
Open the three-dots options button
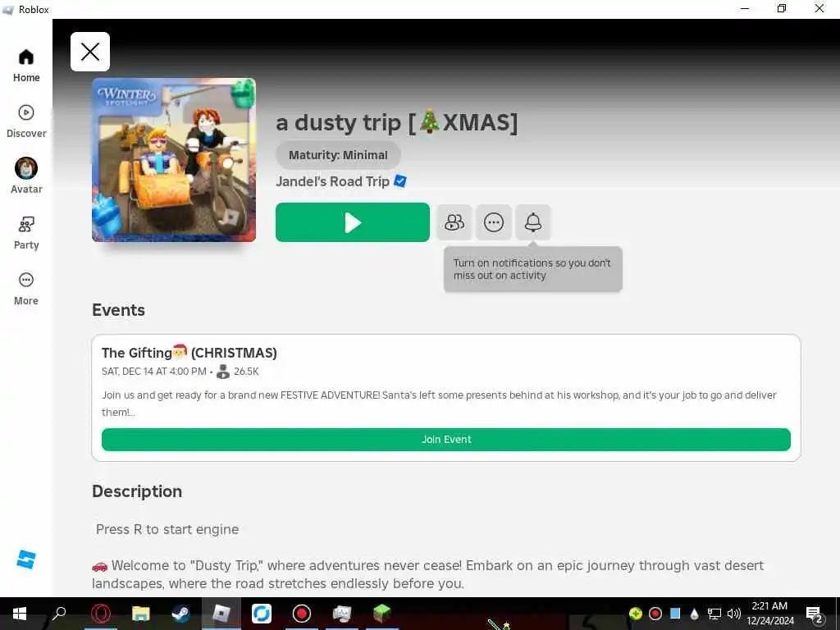click(493, 222)
